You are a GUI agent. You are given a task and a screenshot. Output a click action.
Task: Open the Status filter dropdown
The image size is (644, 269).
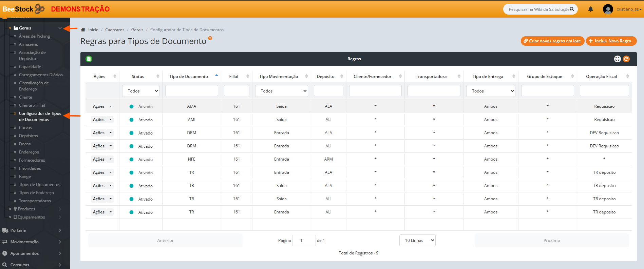[x=141, y=91]
